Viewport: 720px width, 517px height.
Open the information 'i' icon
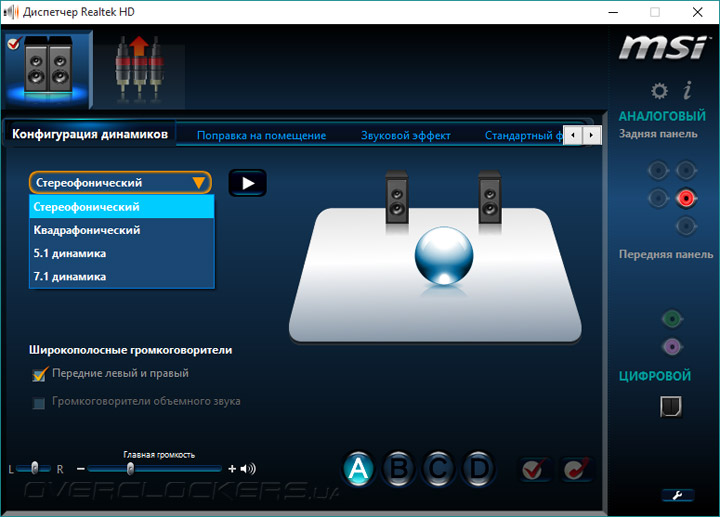click(687, 90)
